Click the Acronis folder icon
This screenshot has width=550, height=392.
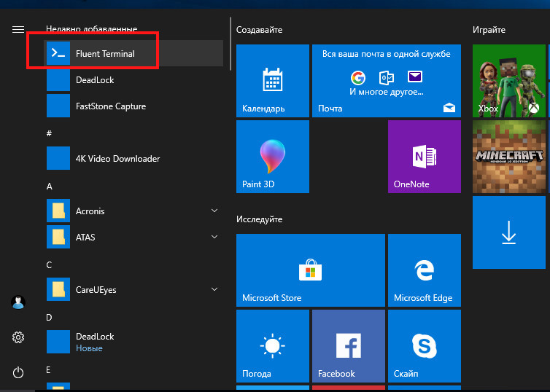pyautogui.click(x=58, y=211)
